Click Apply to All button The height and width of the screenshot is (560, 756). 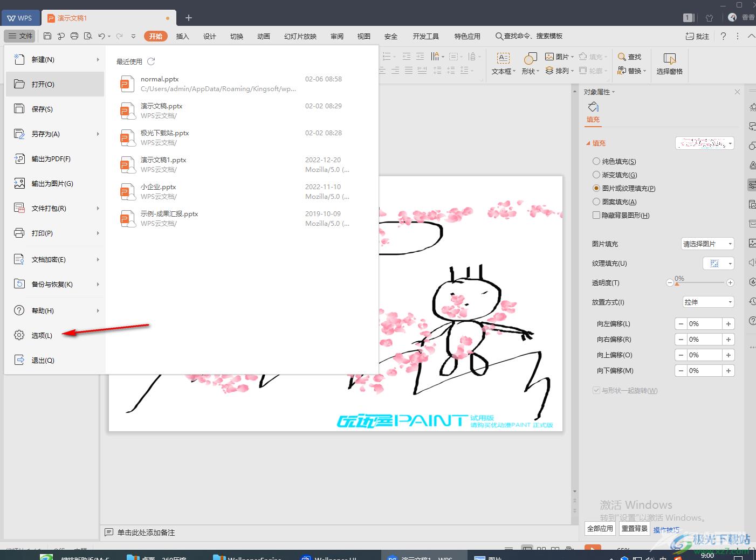[600, 529]
